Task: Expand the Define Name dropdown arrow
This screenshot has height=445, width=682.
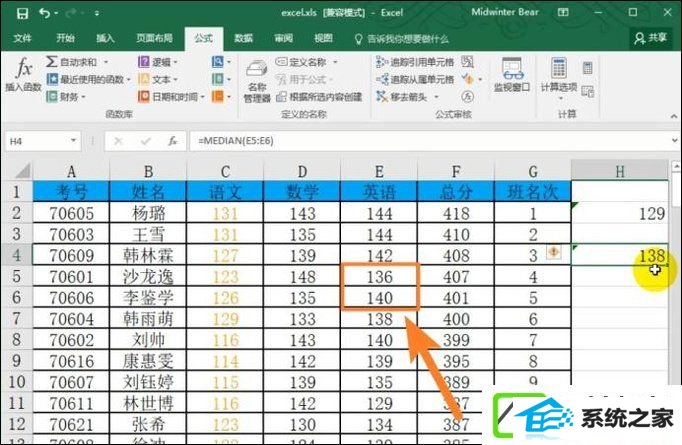Action: [335, 62]
